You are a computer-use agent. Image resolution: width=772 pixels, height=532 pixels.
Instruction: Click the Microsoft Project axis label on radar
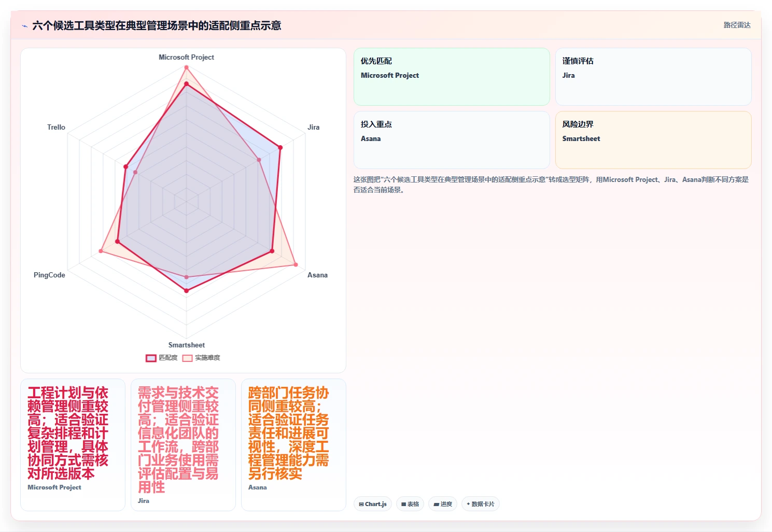[186, 57]
